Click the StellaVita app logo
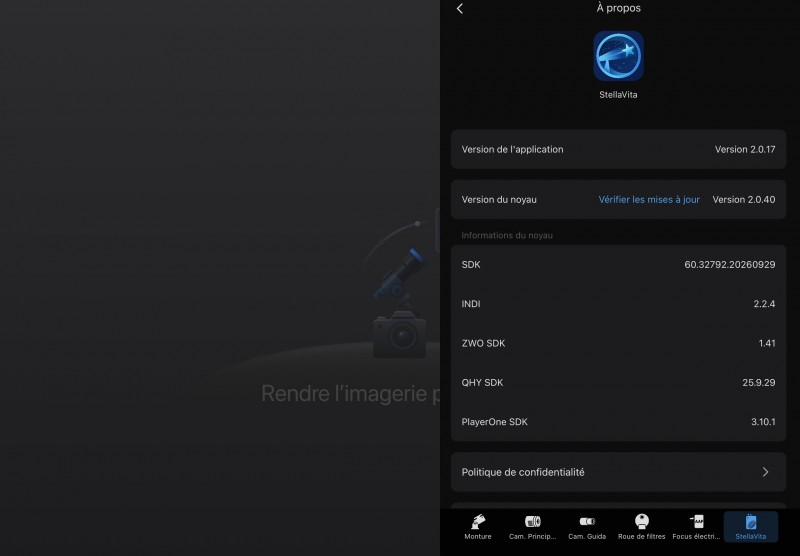 (x=618, y=56)
